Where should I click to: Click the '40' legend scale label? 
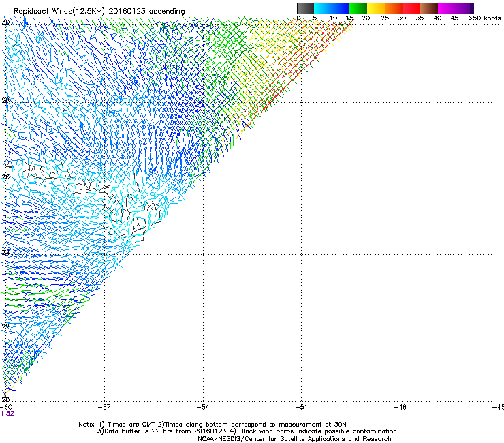click(x=437, y=18)
